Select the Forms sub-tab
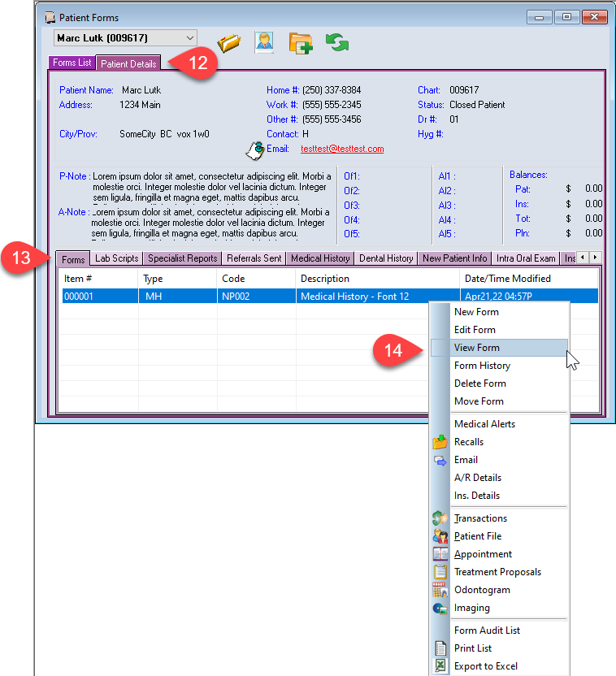 73,259
